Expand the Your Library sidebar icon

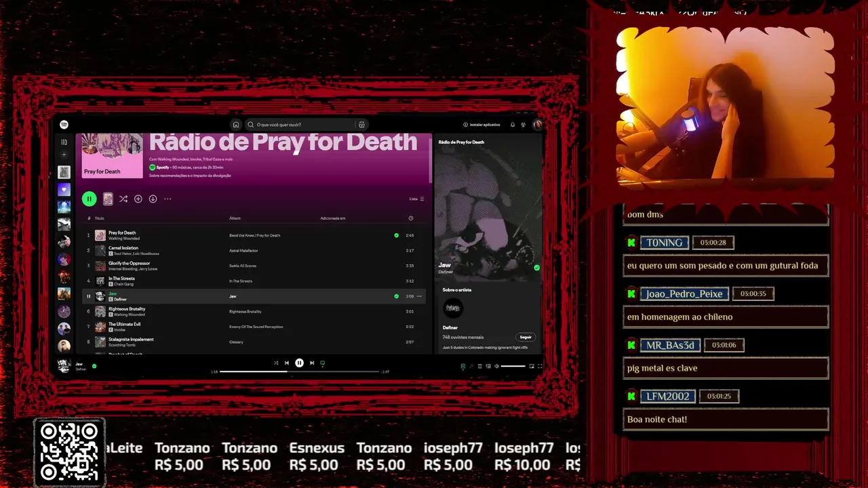(64, 142)
